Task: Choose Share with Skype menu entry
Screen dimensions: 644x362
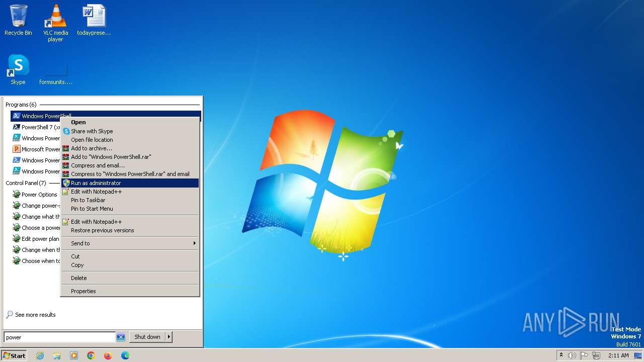Action: (x=130, y=131)
